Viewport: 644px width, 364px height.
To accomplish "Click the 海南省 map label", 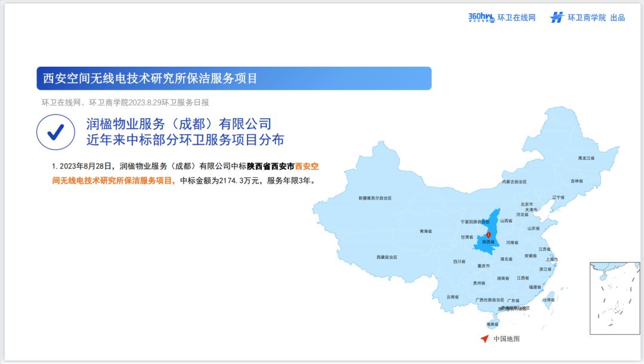I will point(493,324).
